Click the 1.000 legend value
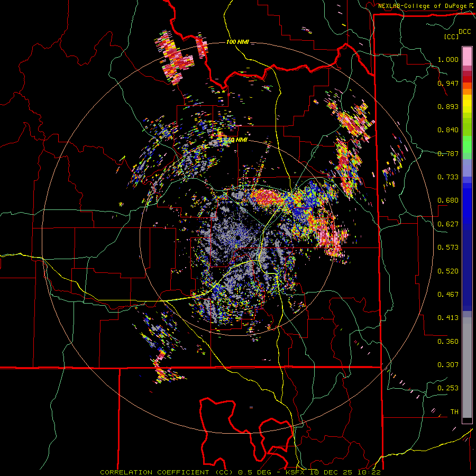This screenshot has width=476, height=476. (448, 59)
